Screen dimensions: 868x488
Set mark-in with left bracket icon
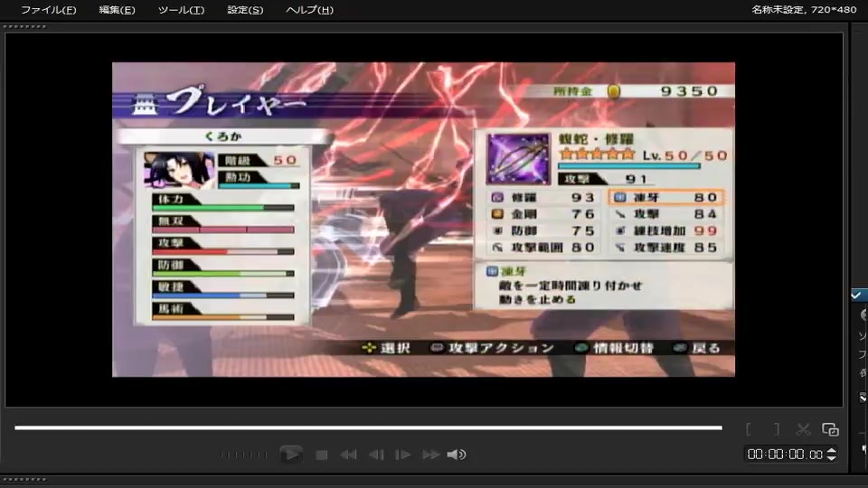[x=749, y=428]
